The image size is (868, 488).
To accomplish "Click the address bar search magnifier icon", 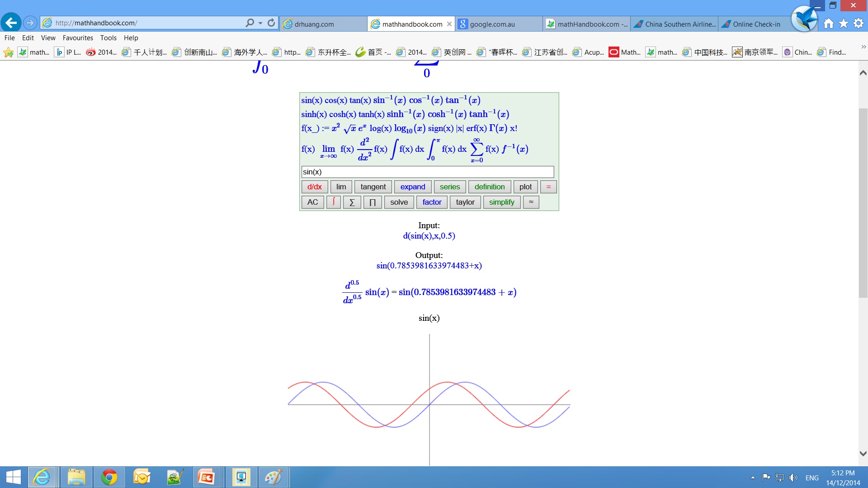I will 250,23.
